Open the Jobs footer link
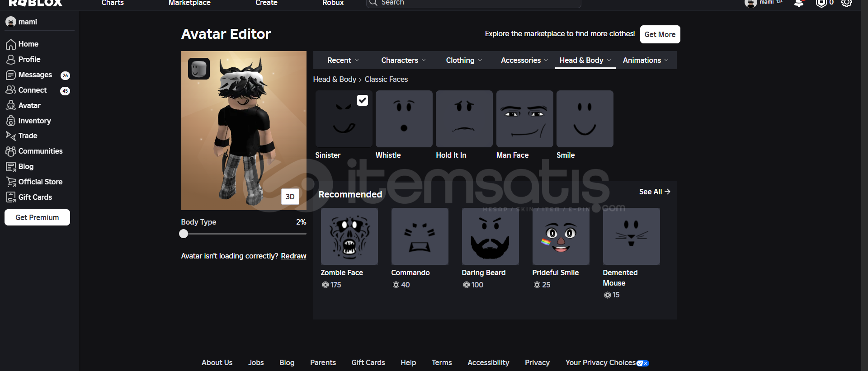This screenshot has height=371, width=868. [x=256, y=363]
